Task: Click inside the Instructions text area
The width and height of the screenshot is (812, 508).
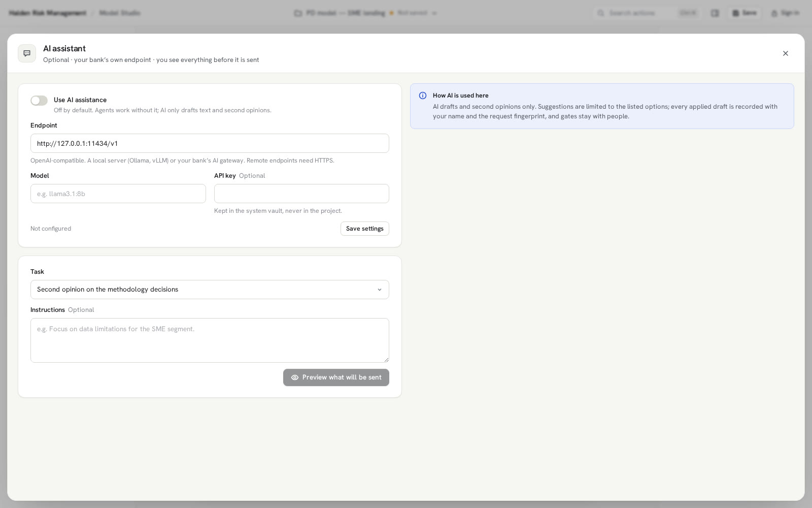Action: tap(210, 340)
